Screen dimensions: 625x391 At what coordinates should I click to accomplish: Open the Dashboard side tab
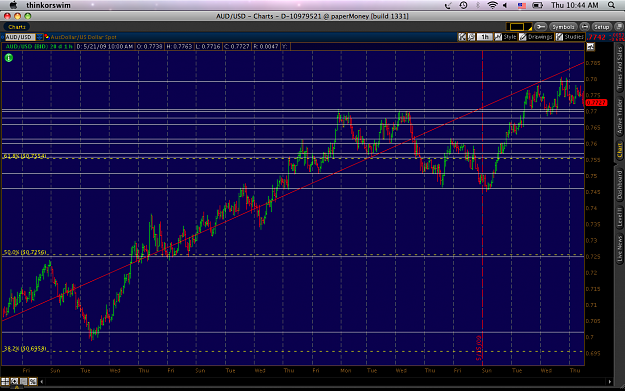click(620, 185)
